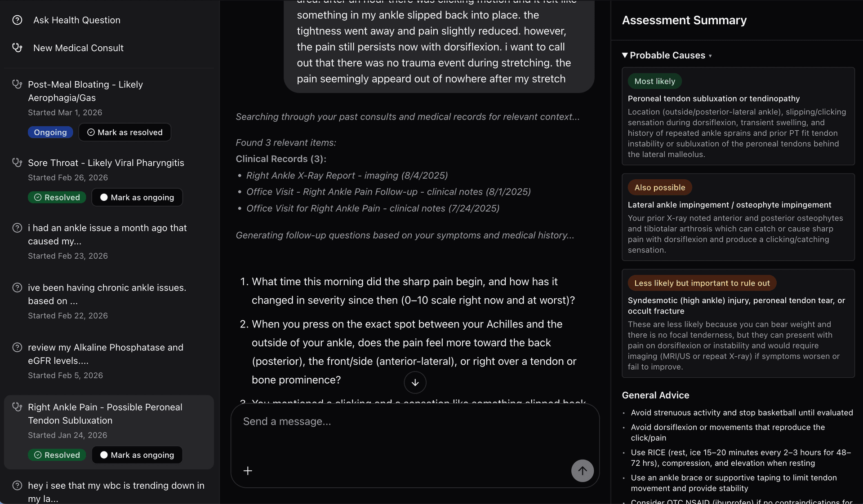This screenshot has width=863, height=504.
Task: Select Ask Health Question in the sidebar
Action: coord(76,20)
